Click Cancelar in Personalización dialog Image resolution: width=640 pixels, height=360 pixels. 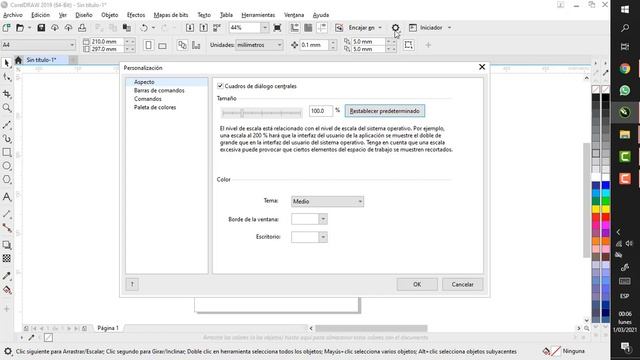[462, 284]
